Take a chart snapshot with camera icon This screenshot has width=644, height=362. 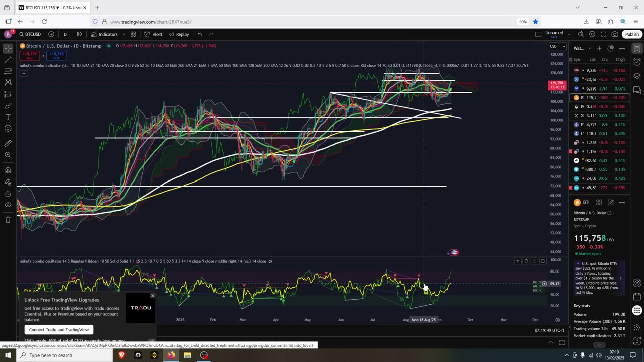pyautogui.click(x=615, y=34)
